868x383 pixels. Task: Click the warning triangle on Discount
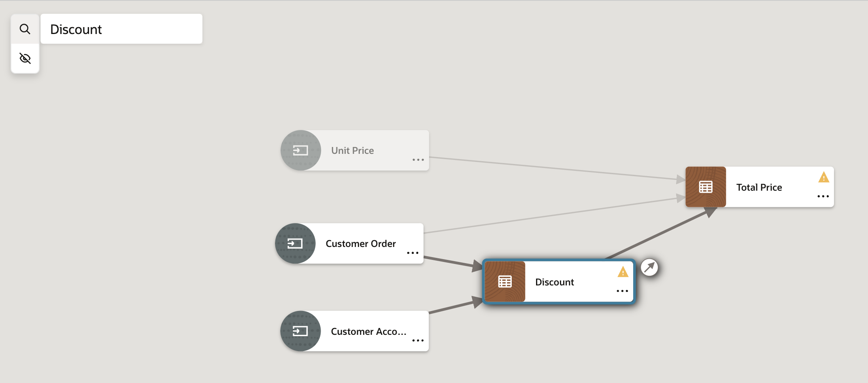[x=622, y=272]
